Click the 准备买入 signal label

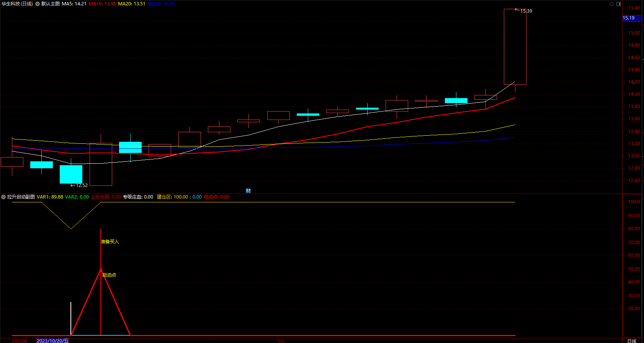click(110, 242)
